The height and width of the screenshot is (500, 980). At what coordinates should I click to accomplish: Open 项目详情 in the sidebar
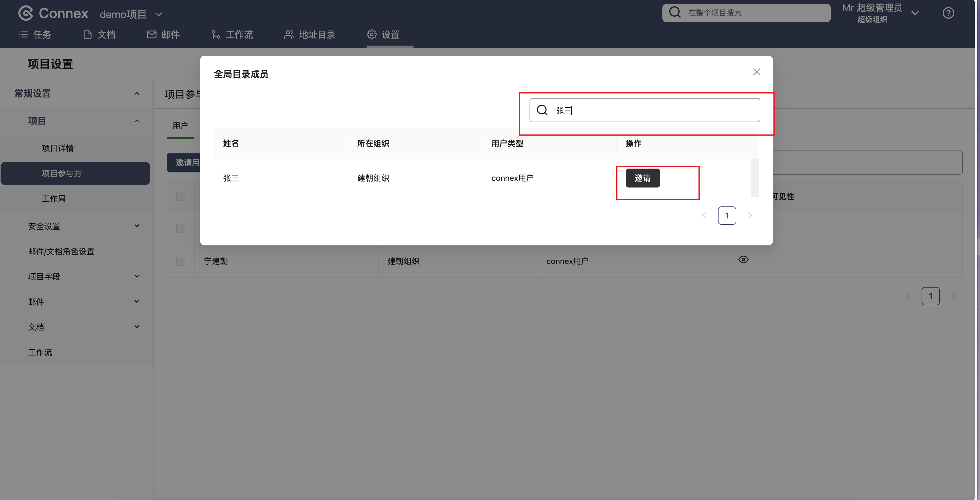(x=58, y=148)
